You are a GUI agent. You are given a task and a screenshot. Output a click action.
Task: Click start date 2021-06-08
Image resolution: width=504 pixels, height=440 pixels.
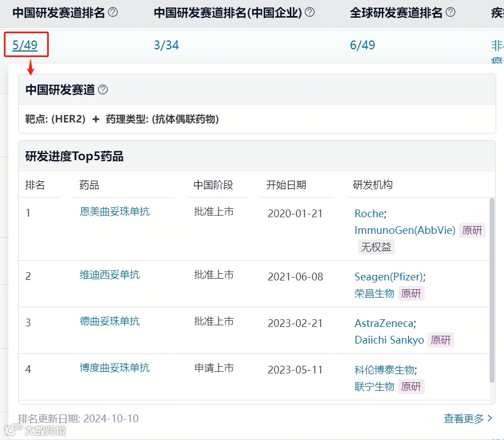point(295,277)
